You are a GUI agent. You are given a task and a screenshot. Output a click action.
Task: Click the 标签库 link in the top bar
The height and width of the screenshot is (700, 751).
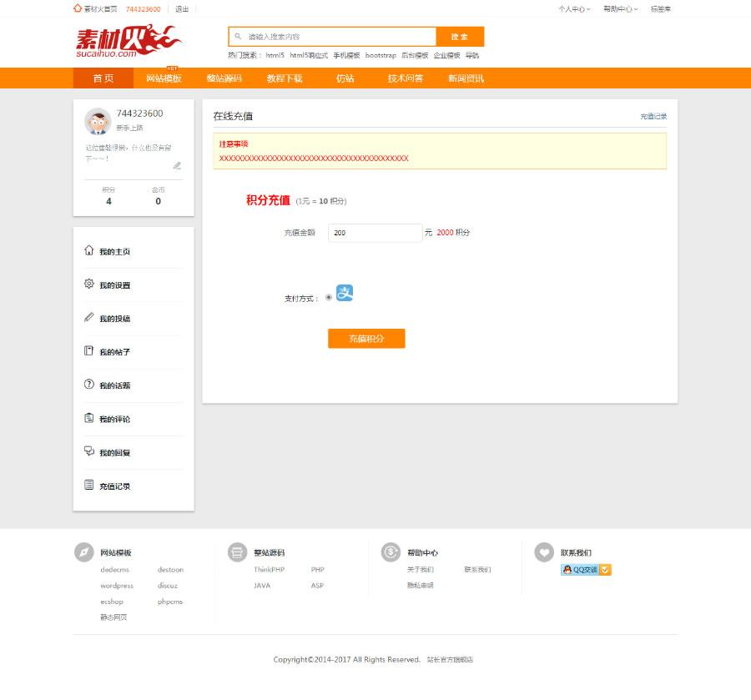tap(661, 9)
